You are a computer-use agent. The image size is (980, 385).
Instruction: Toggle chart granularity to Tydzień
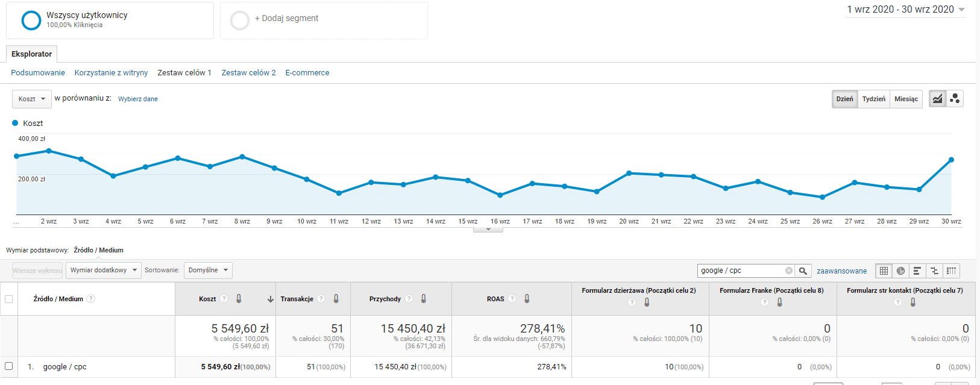point(873,99)
